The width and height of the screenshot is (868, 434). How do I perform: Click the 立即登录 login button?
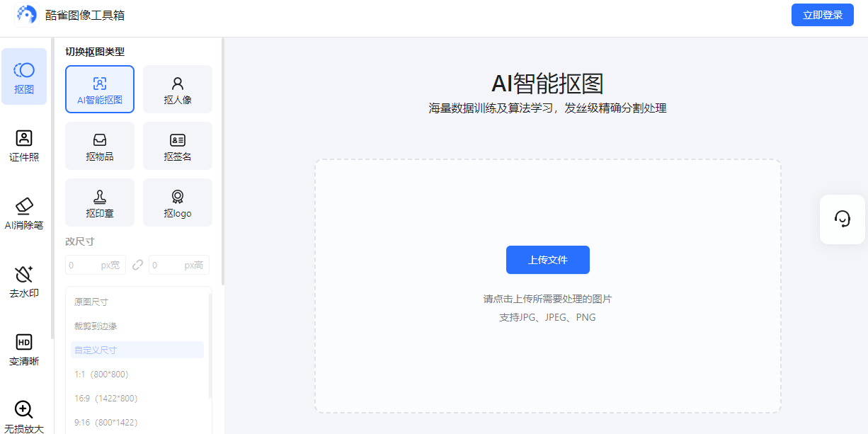822,14
